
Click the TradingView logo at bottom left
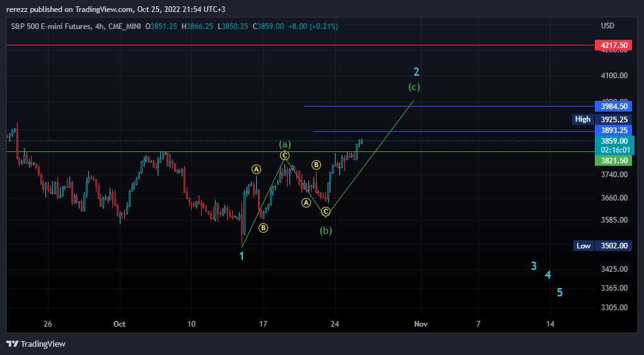coord(36,344)
